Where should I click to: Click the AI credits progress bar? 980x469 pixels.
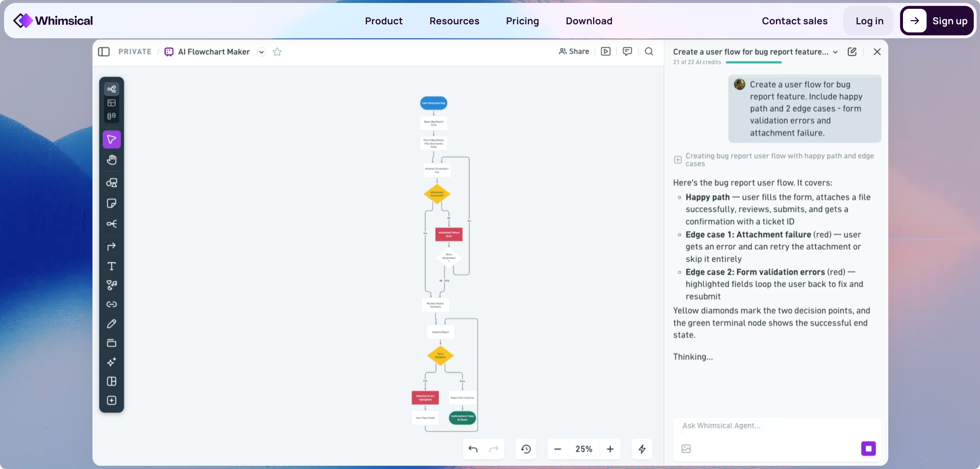coord(754,62)
